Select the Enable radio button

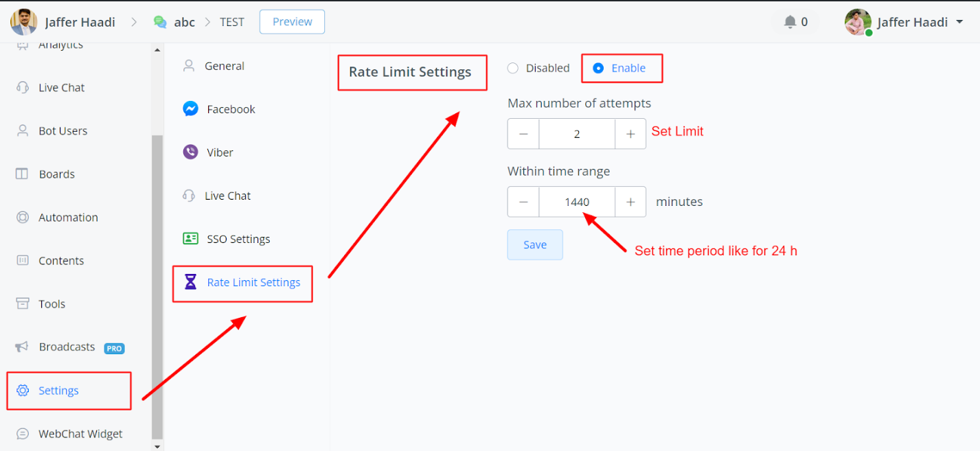coord(598,68)
